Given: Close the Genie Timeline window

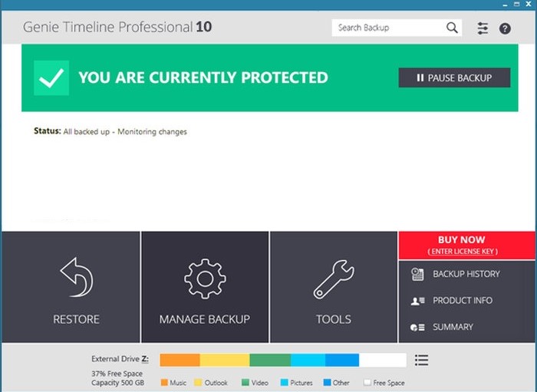Looking at the screenshot, I should pyautogui.click(x=529, y=4).
